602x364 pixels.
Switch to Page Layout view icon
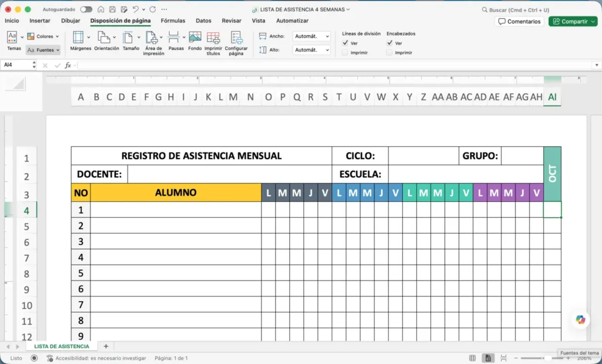(488, 358)
